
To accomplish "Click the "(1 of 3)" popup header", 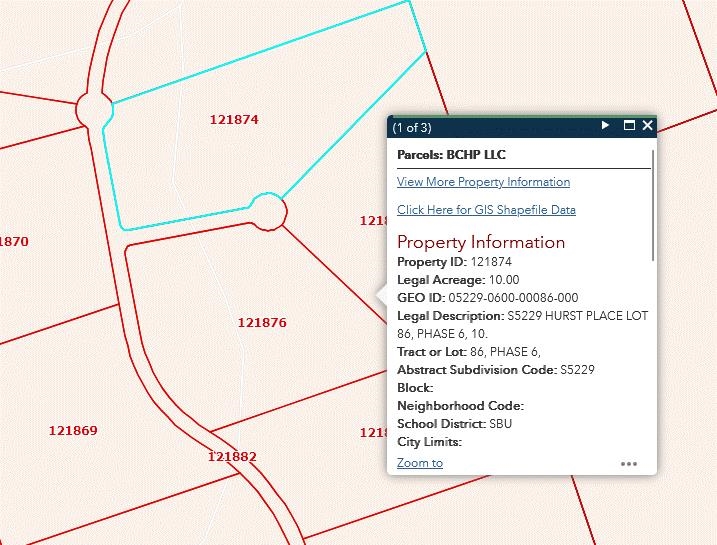I will tap(412, 127).
